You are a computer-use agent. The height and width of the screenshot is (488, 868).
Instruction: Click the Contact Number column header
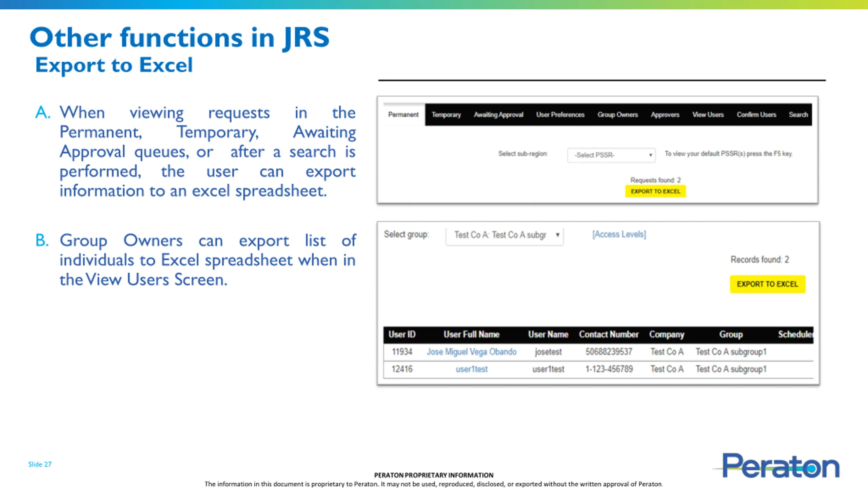tap(609, 334)
